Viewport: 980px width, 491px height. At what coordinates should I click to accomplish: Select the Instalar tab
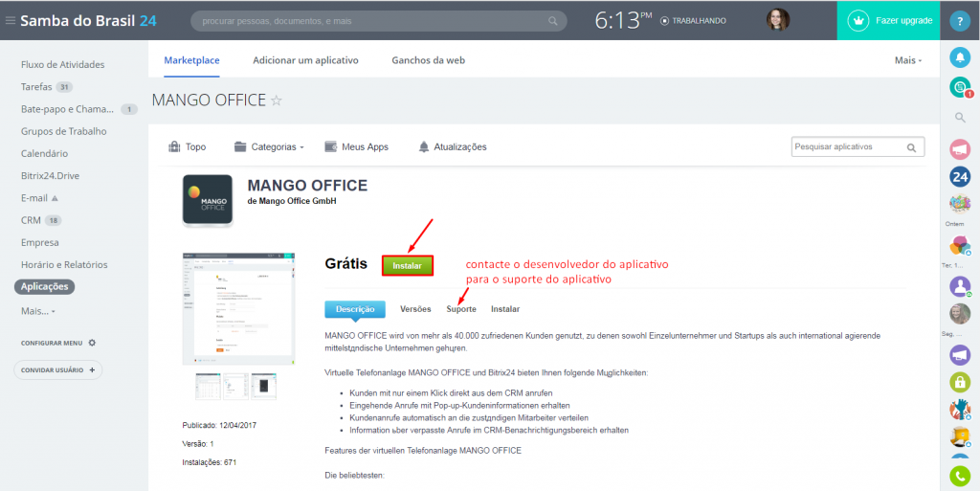pos(505,309)
